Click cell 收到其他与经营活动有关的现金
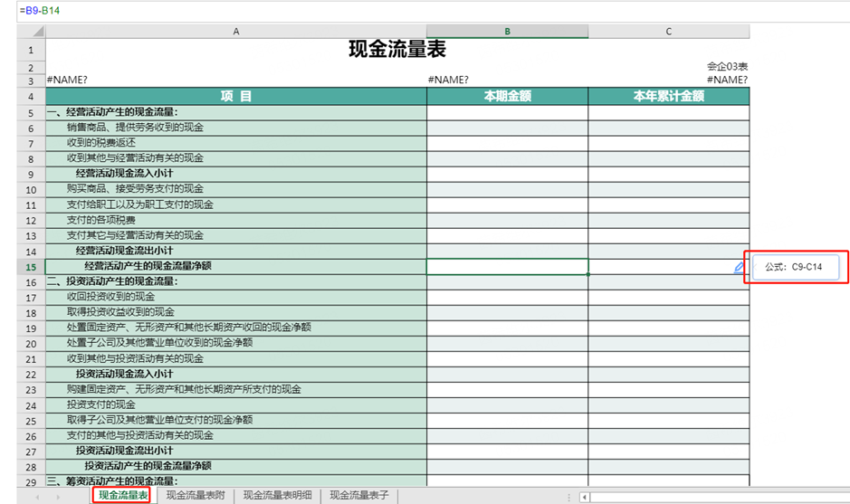The width and height of the screenshot is (850, 504). (236, 158)
